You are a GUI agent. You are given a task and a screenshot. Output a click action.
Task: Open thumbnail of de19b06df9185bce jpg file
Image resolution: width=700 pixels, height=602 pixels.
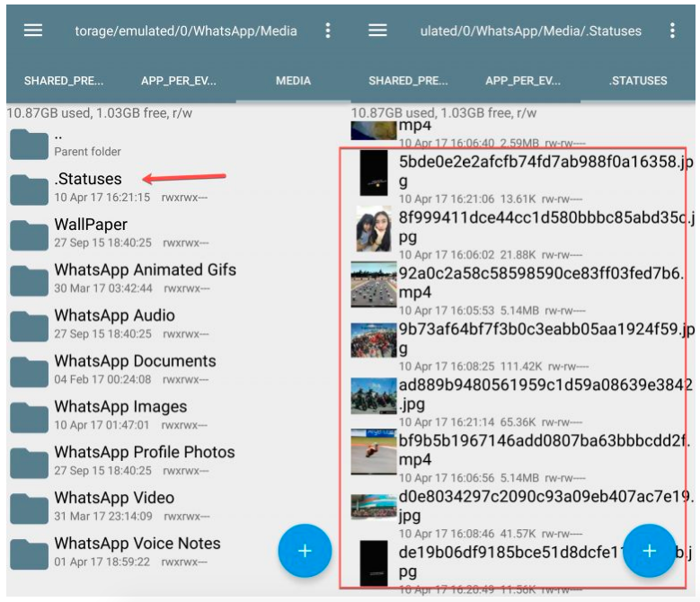[374, 563]
